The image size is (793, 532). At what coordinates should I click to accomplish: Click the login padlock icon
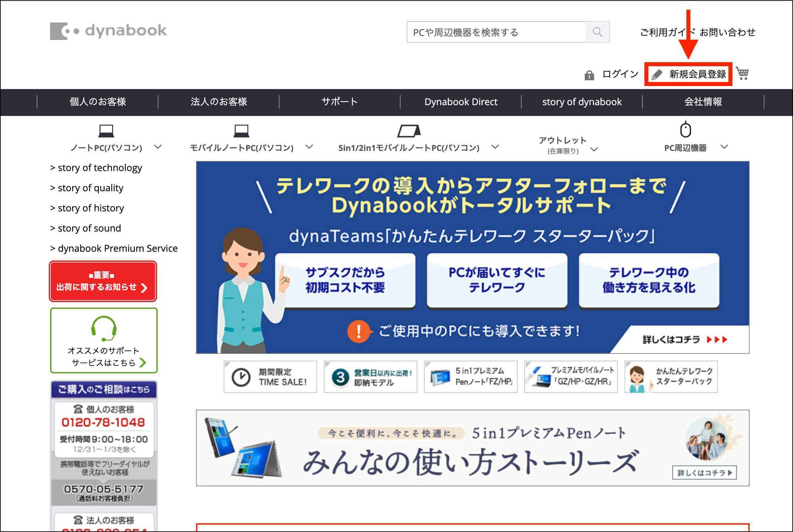[x=589, y=75]
